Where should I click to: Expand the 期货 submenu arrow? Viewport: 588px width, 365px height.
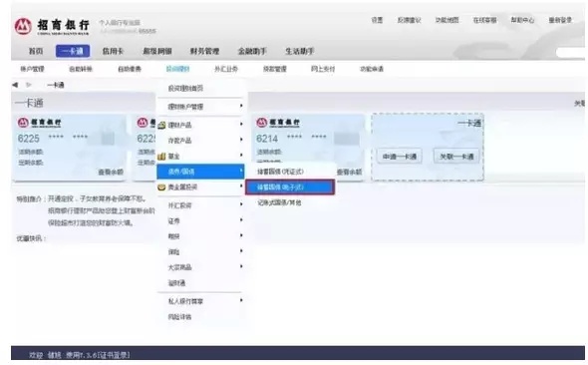(241, 235)
